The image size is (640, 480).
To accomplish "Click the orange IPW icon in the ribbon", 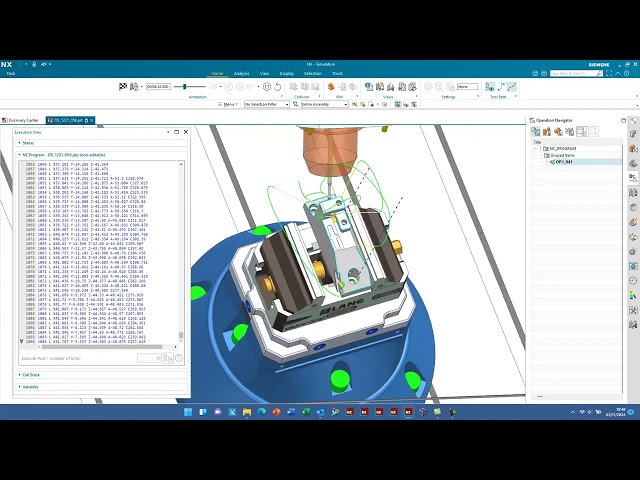I will click(x=331, y=87).
